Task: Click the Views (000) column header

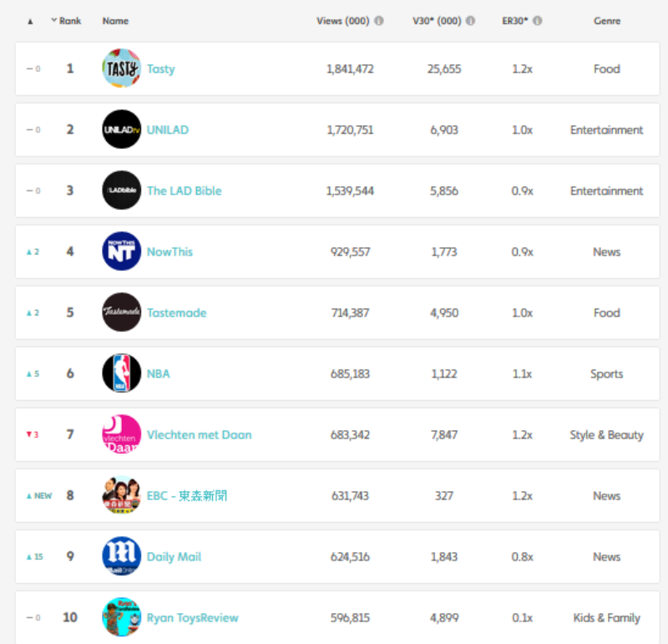Action: pos(343,21)
